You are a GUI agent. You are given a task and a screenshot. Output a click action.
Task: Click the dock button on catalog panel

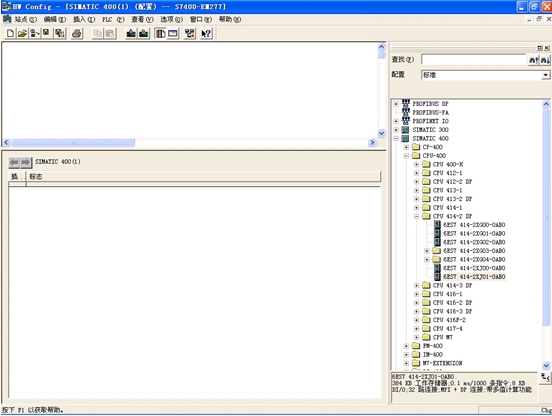540,48
